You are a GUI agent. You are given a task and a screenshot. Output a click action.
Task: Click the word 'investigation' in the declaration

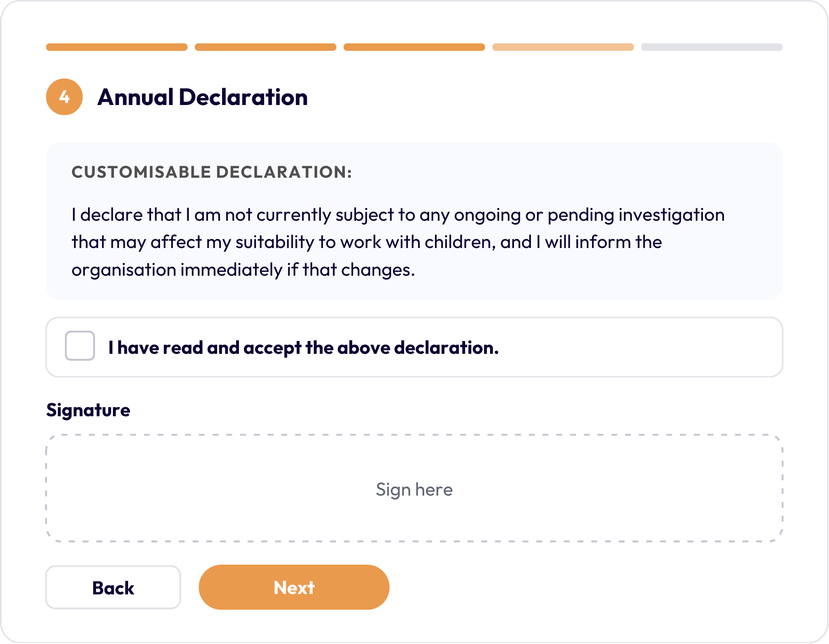[671, 215]
